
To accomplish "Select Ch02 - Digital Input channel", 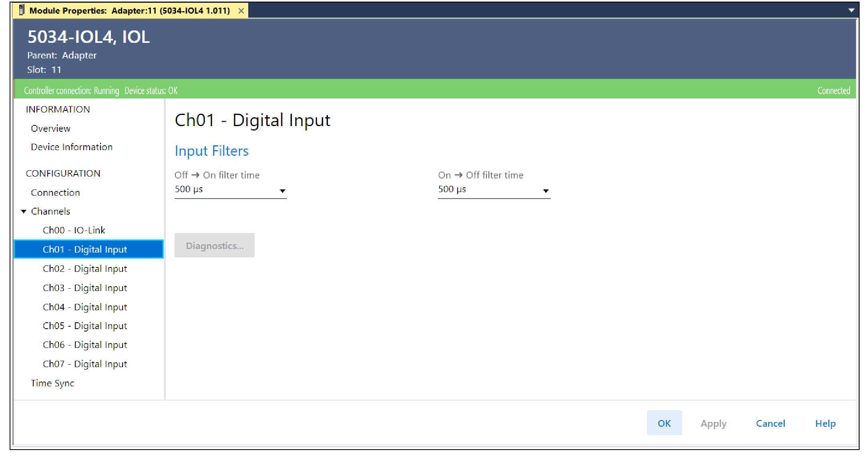I will click(85, 269).
